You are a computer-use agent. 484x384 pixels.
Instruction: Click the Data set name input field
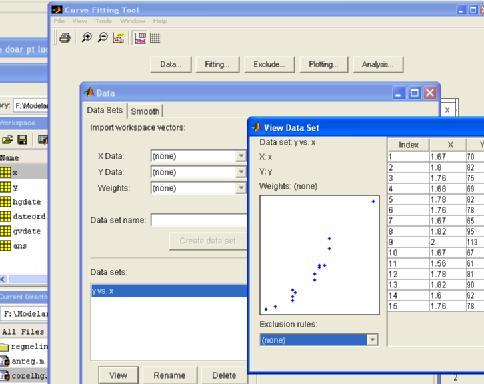coord(199,220)
